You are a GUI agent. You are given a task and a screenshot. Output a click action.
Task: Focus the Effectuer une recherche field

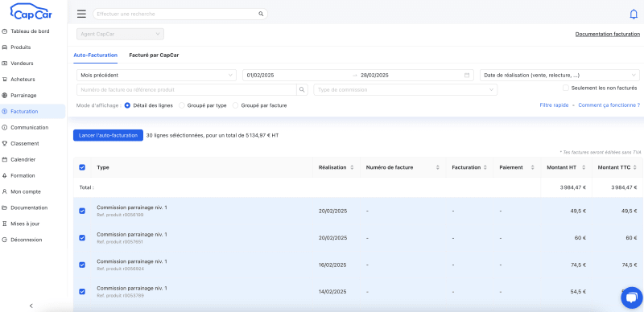(x=176, y=14)
